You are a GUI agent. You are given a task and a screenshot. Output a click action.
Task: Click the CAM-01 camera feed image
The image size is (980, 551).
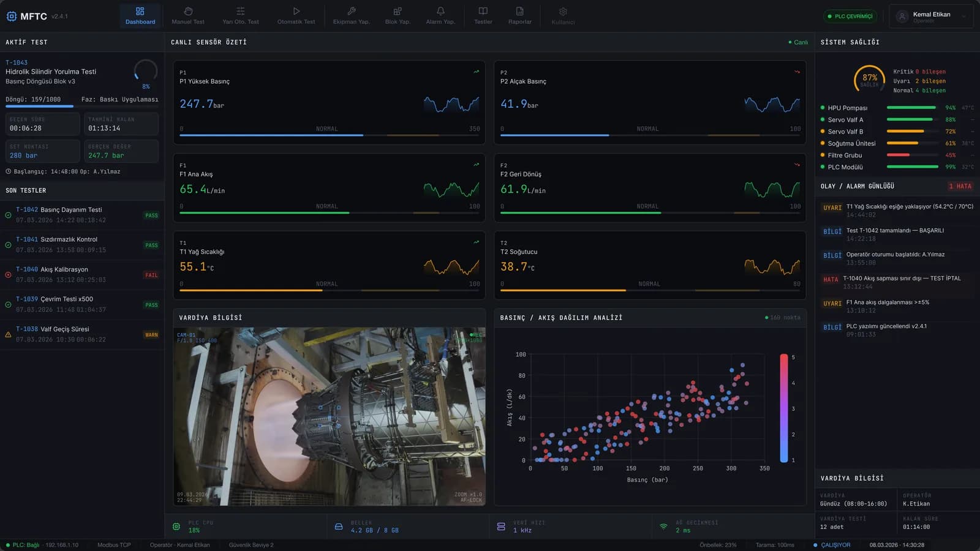[330, 416]
